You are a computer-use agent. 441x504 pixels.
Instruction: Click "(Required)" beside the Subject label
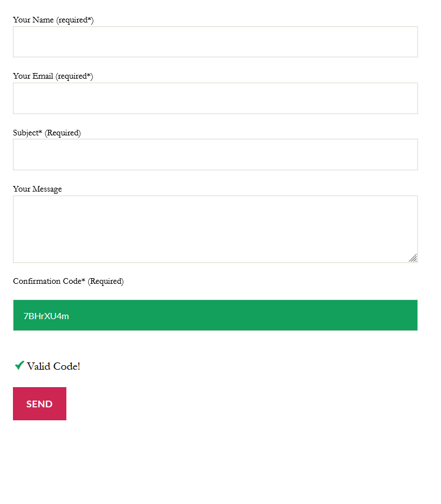coord(63,133)
